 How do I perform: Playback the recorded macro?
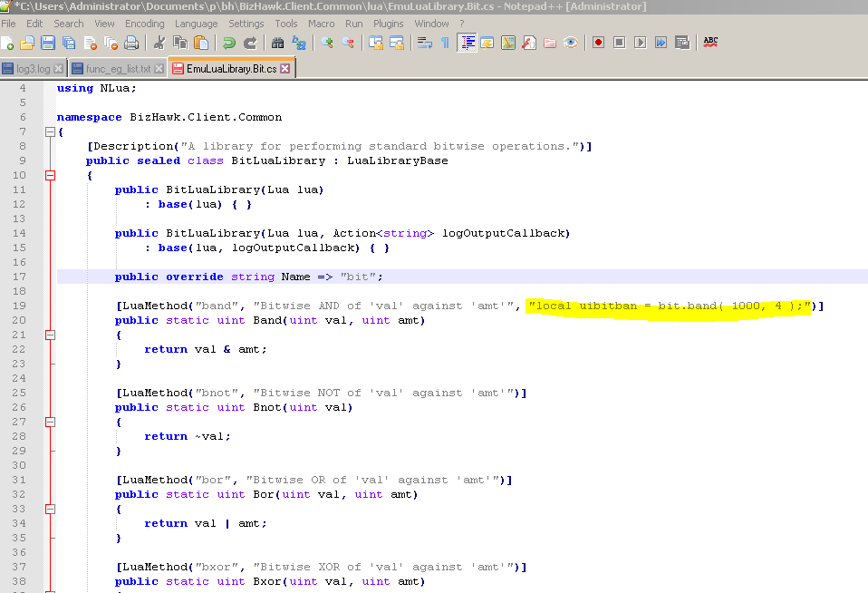[x=641, y=42]
